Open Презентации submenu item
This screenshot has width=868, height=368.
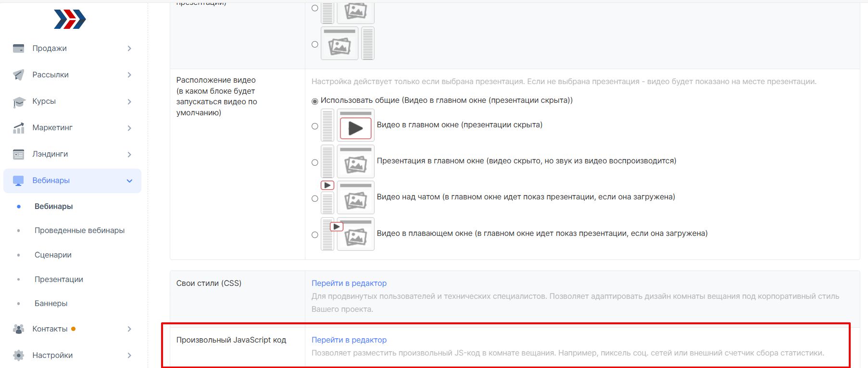[59, 280]
